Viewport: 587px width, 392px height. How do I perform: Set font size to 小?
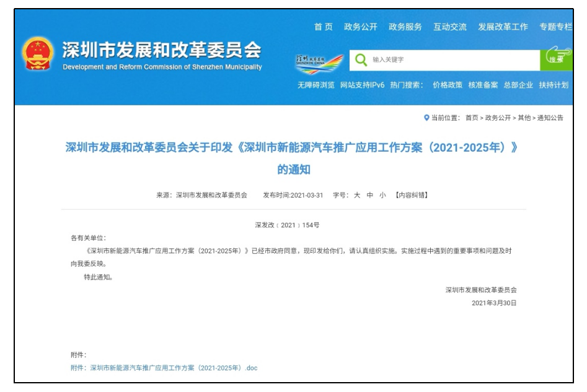382,195
